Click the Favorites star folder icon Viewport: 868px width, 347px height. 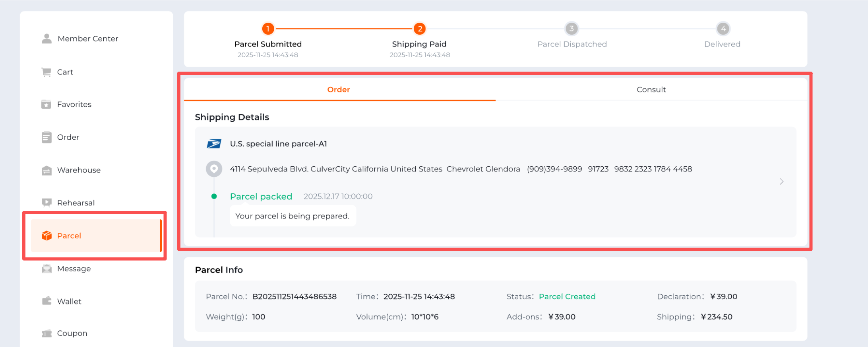coord(46,104)
